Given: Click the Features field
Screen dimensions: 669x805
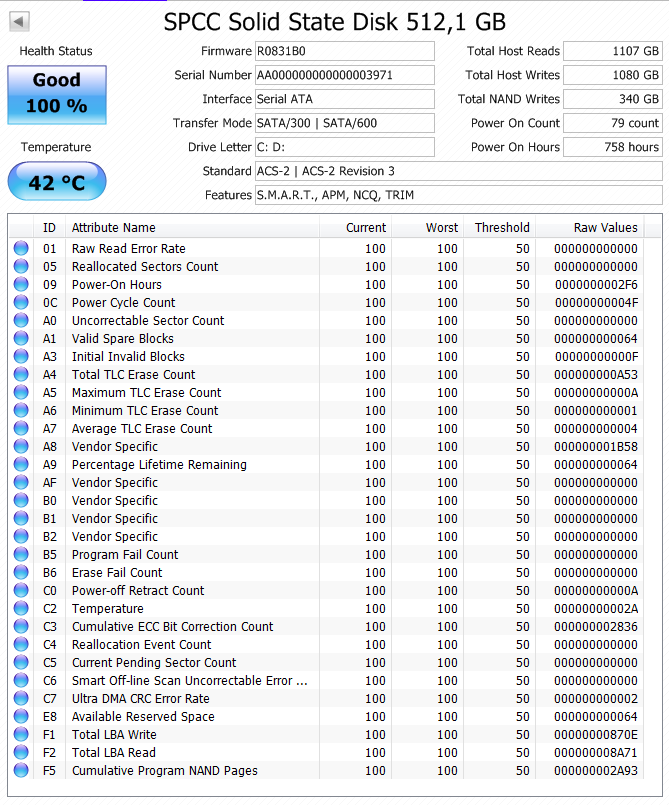Looking at the screenshot, I should click(458, 195).
